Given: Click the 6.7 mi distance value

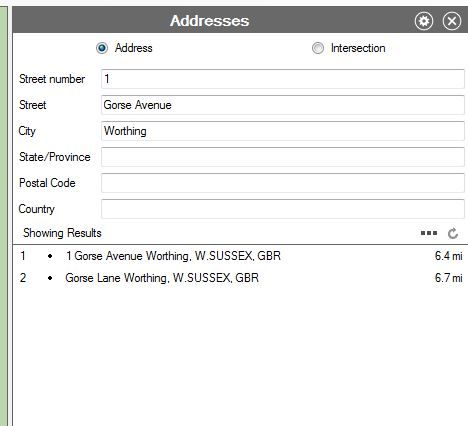Looking at the screenshot, I should [448, 278].
